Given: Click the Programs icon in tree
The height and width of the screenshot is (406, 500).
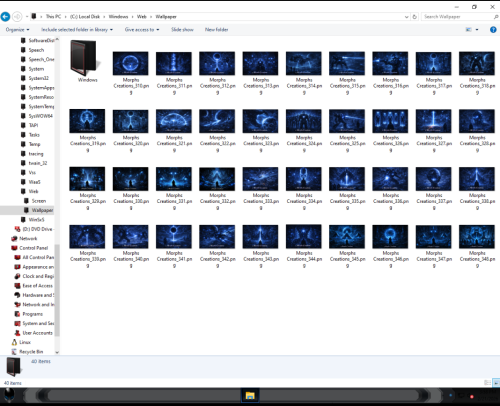Looking at the screenshot, I should pyautogui.click(x=17, y=314).
